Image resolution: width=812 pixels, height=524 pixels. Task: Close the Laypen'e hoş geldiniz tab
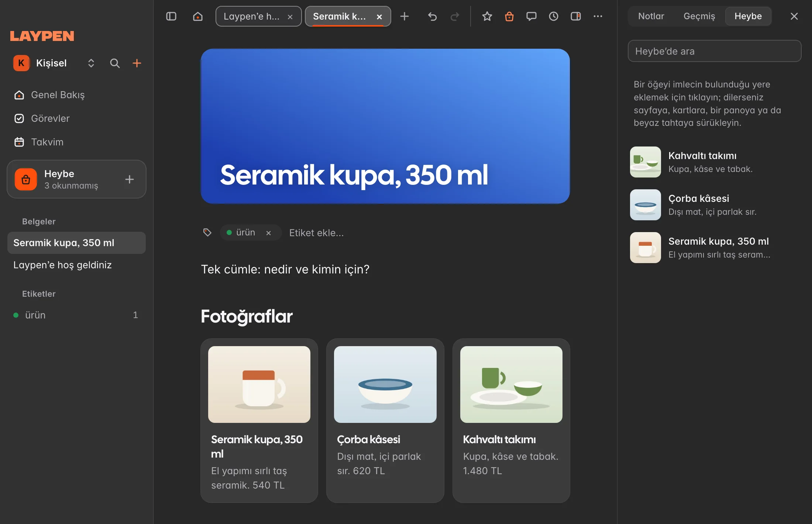(290, 17)
